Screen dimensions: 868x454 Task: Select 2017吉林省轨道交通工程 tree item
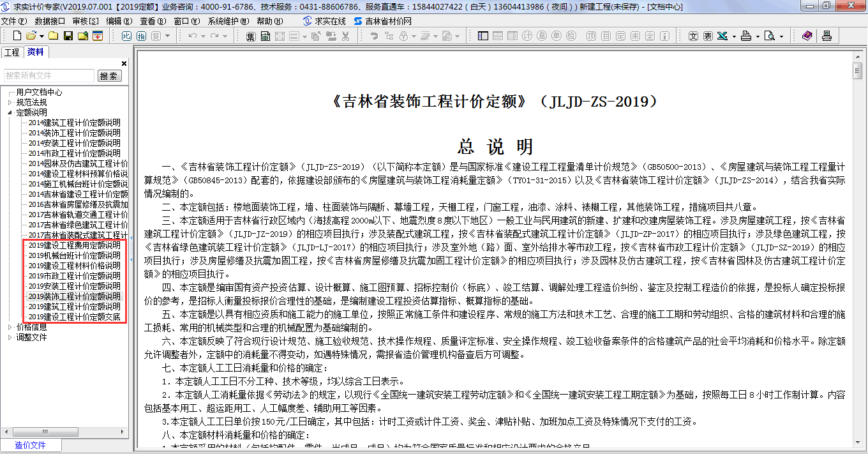click(x=78, y=215)
